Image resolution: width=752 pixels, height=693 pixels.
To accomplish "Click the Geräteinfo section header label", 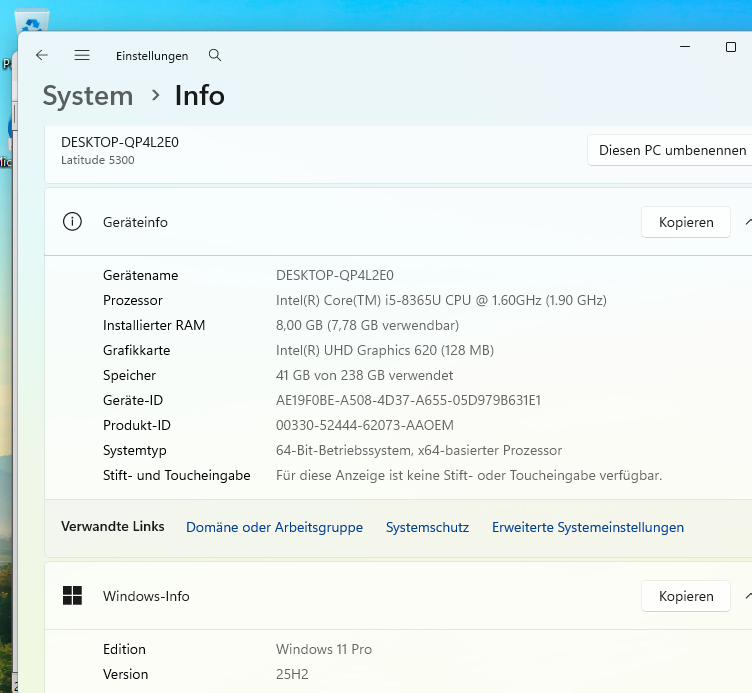I will (135, 222).
